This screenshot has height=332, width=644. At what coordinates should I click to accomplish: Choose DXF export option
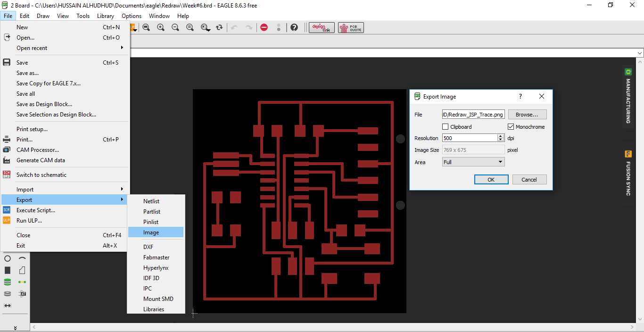156,247
